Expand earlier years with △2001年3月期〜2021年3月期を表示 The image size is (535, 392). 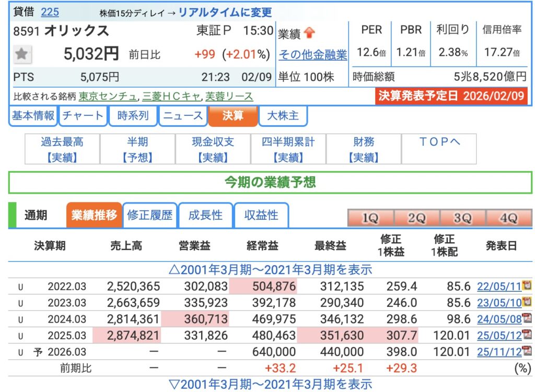point(270,269)
